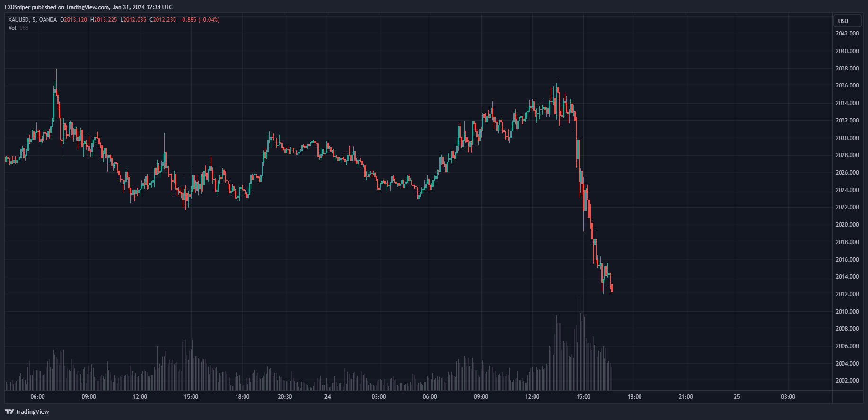The height and width of the screenshot is (420, 868).
Task: Click the date label 24 on time axis
Action: 328,397
